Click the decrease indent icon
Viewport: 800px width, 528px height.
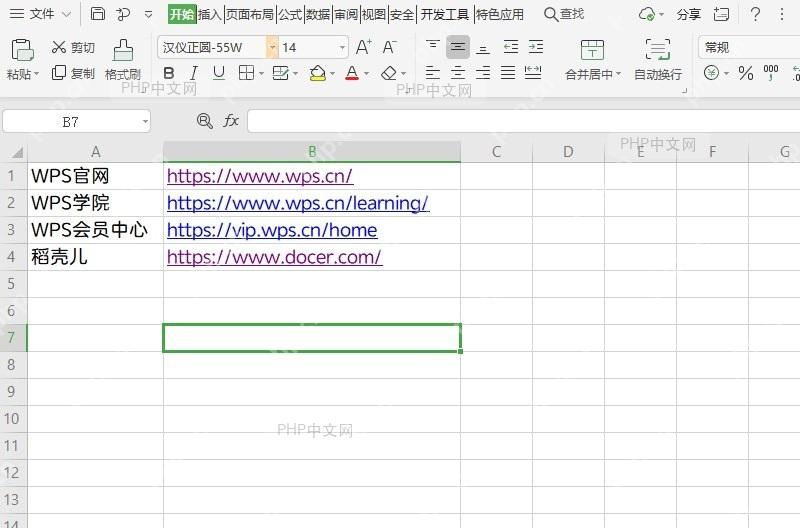(x=511, y=47)
